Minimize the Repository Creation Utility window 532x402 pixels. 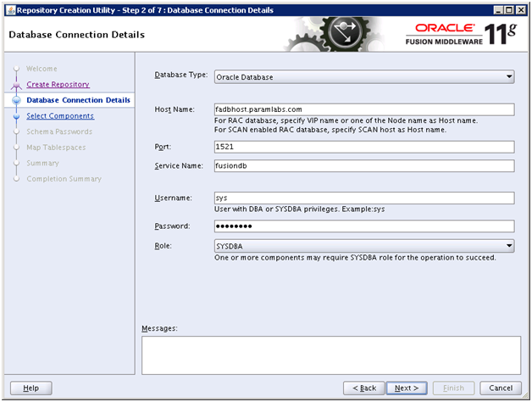(498, 10)
